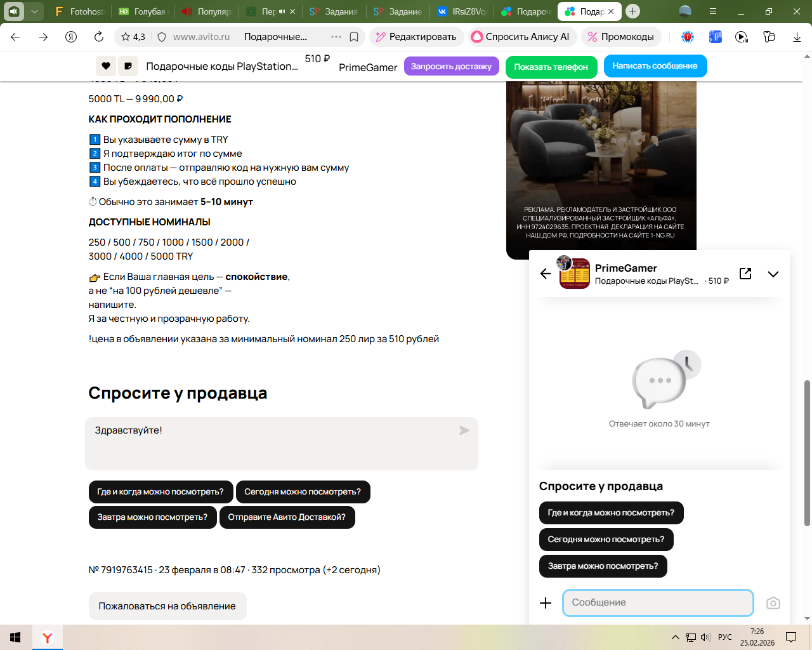The image size is (812, 650).
Task: Switch to the Задание tab
Action: point(398,11)
